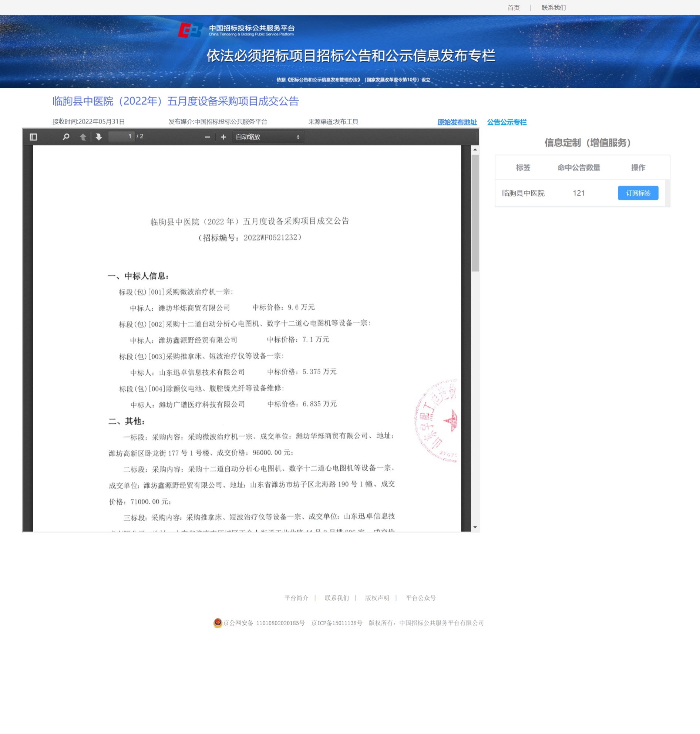Zoom out with the minus icon
The width and height of the screenshot is (700, 734).
[208, 137]
